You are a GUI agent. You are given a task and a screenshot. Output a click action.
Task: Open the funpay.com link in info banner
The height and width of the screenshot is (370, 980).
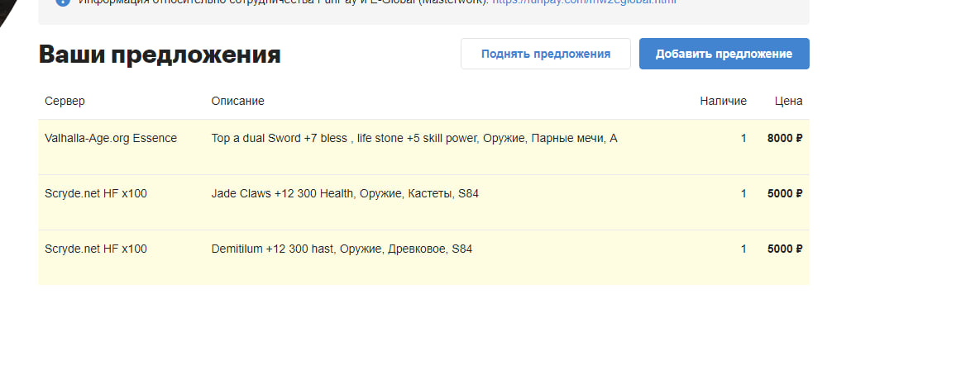tap(584, 2)
